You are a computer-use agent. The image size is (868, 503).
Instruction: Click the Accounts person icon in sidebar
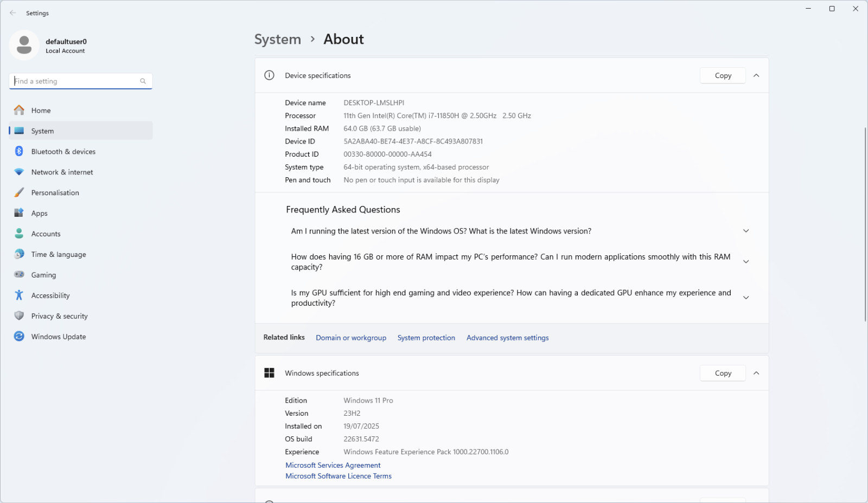click(19, 234)
